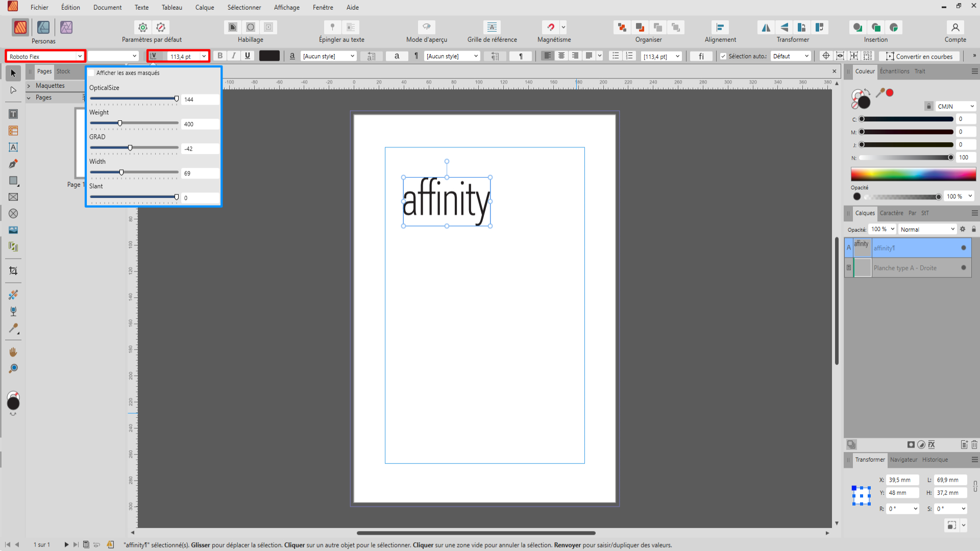980x551 pixels.
Task: Enable Afficher les axes masqués checkbox
Action: pos(91,73)
